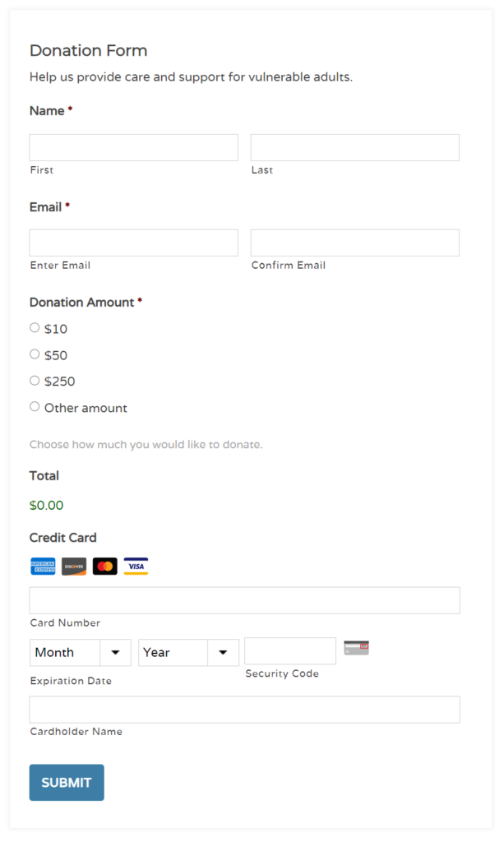
Task: Focus the Enter Email field
Action: coord(133,242)
